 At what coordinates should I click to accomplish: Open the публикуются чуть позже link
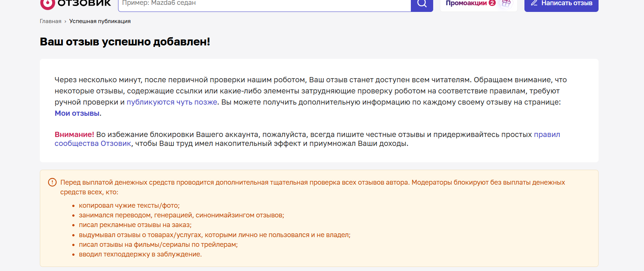click(172, 102)
